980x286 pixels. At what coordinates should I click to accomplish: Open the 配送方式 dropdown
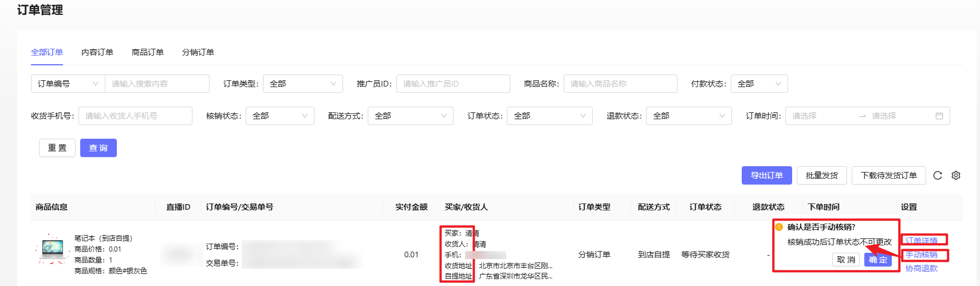pos(410,116)
